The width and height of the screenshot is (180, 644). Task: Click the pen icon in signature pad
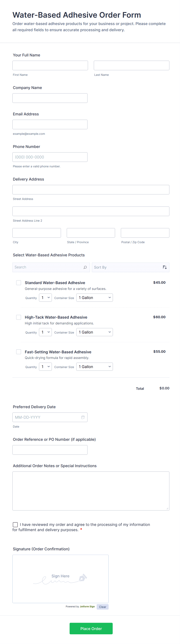(83, 577)
